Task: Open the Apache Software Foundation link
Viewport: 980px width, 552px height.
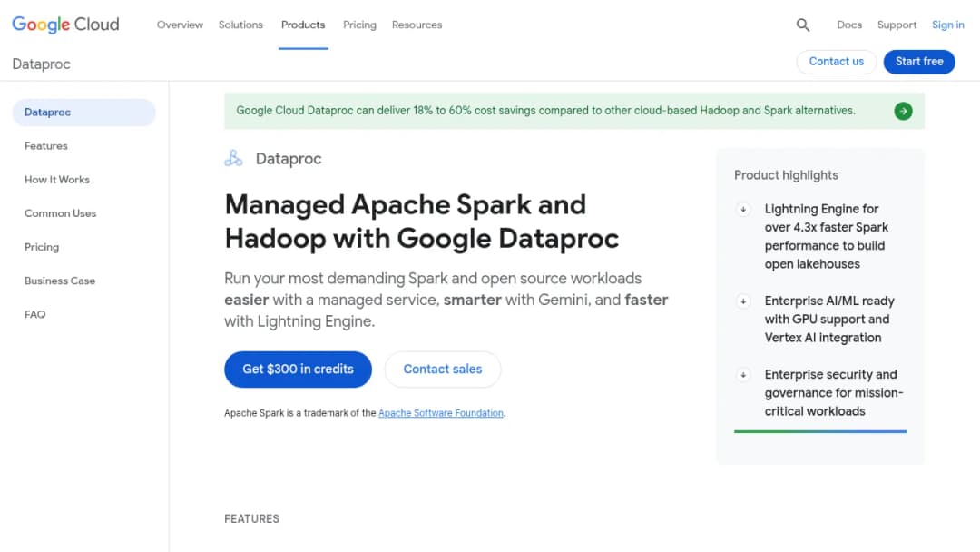Action: coord(441,413)
